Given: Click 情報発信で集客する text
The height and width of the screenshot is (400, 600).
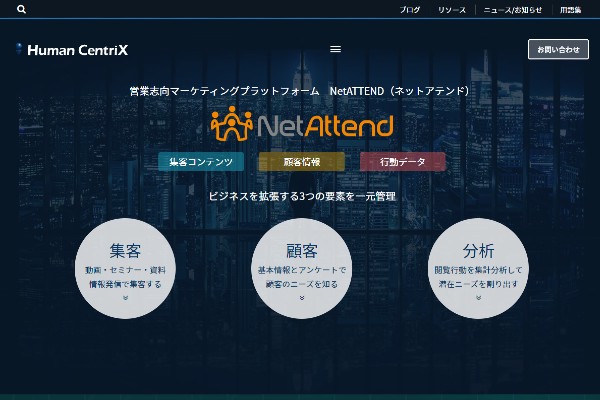Looking at the screenshot, I should [x=126, y=284].
